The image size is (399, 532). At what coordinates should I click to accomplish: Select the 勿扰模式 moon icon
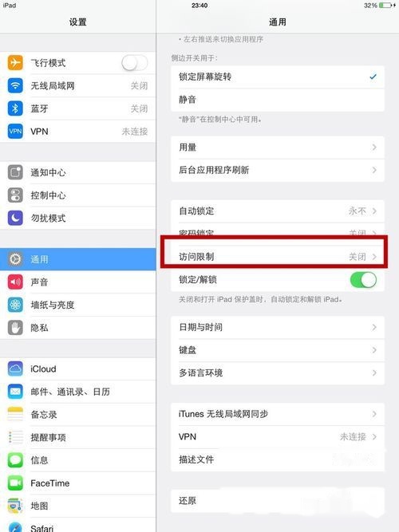click(15, 219)
